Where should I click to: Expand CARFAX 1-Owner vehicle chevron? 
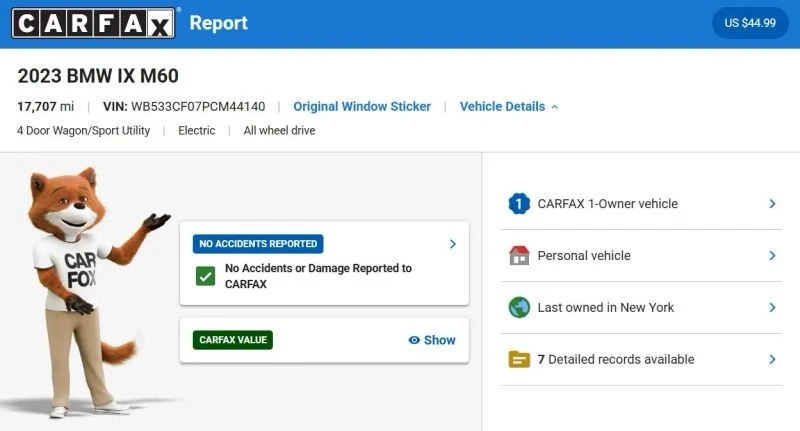772,204
